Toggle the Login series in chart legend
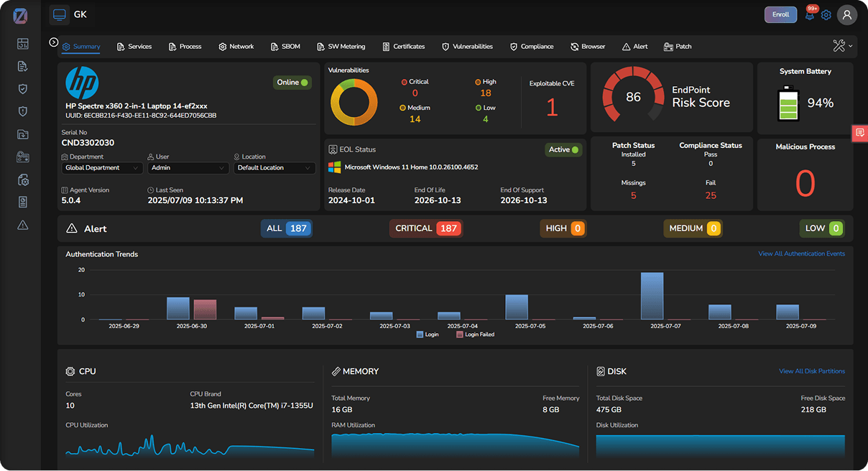 click(428, 335)
